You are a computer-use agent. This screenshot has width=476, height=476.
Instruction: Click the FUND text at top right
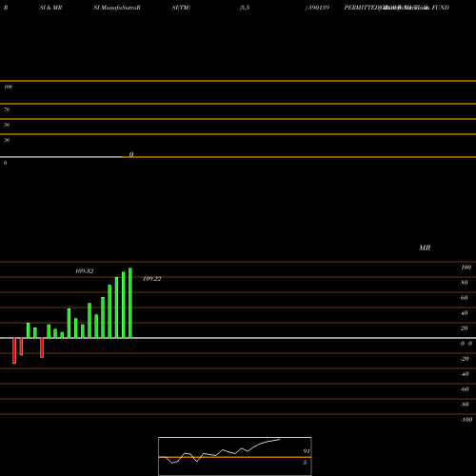point(441,8)
